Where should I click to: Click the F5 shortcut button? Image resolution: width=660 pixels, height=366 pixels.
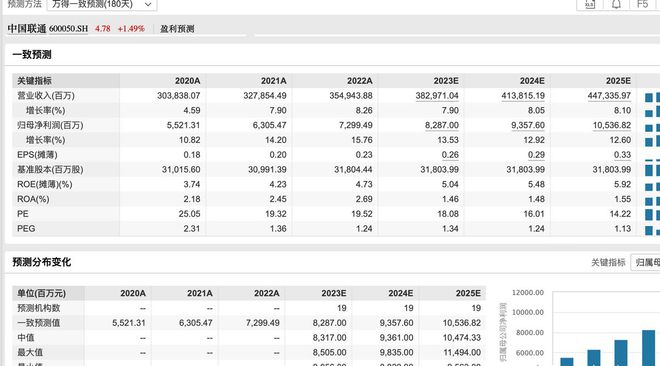pyautogui.click(x=642, y=4)
